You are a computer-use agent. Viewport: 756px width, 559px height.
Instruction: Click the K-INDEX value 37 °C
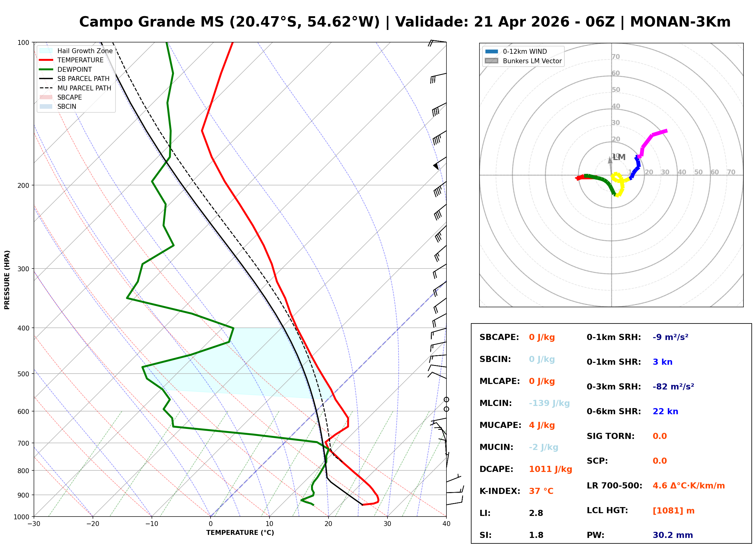(541, 491)
